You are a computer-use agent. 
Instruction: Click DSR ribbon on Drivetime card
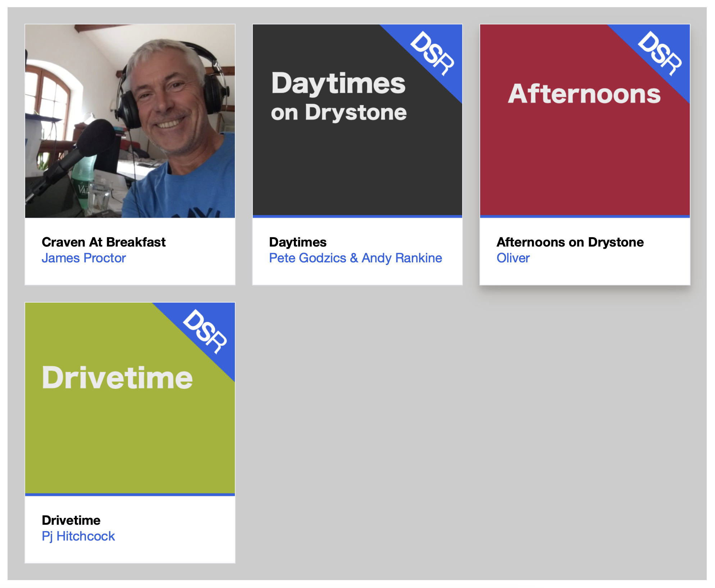(x=205, y=331)
